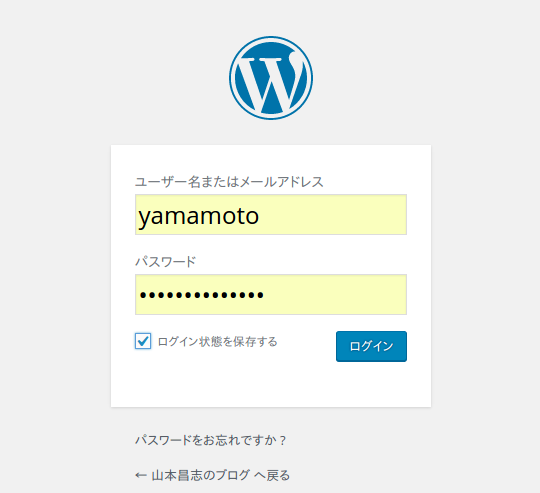Place cursor on the password dots
Viewport: 540px width, 493px height.
click(202, 295)
